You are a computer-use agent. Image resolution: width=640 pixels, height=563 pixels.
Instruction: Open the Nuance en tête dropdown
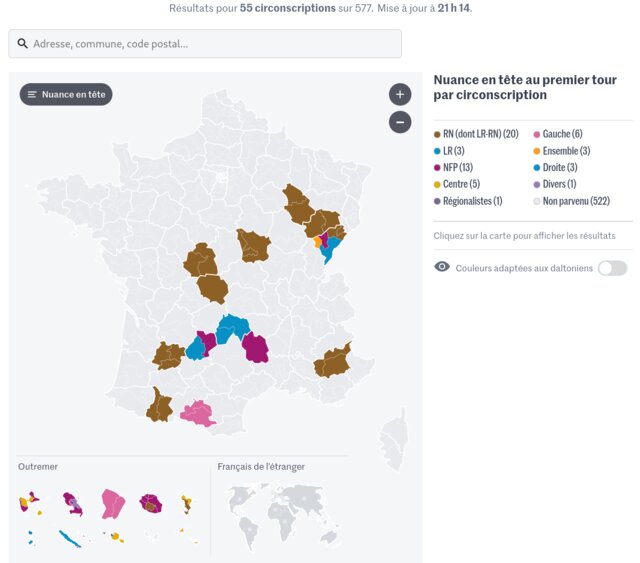66,95
